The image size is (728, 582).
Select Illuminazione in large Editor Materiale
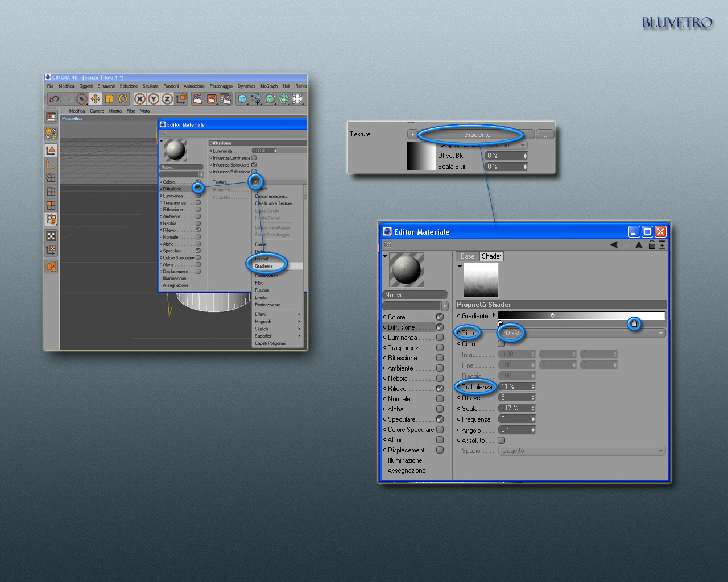click(x=405, y=460)
